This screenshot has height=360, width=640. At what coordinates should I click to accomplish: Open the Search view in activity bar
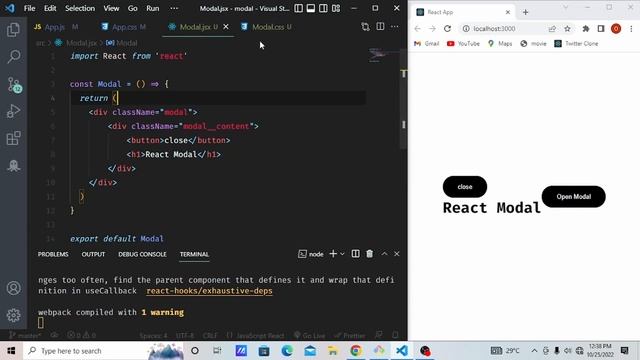(x=13, y=57)
